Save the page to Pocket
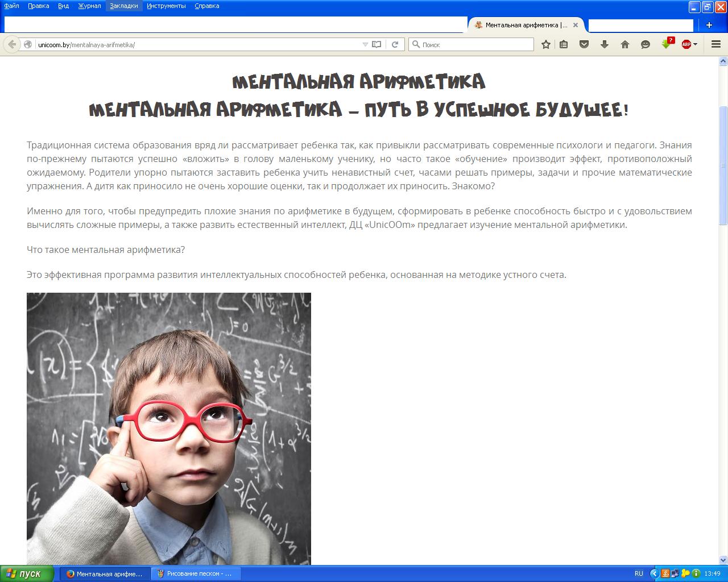The image size is (728, 582). [584, 44]
